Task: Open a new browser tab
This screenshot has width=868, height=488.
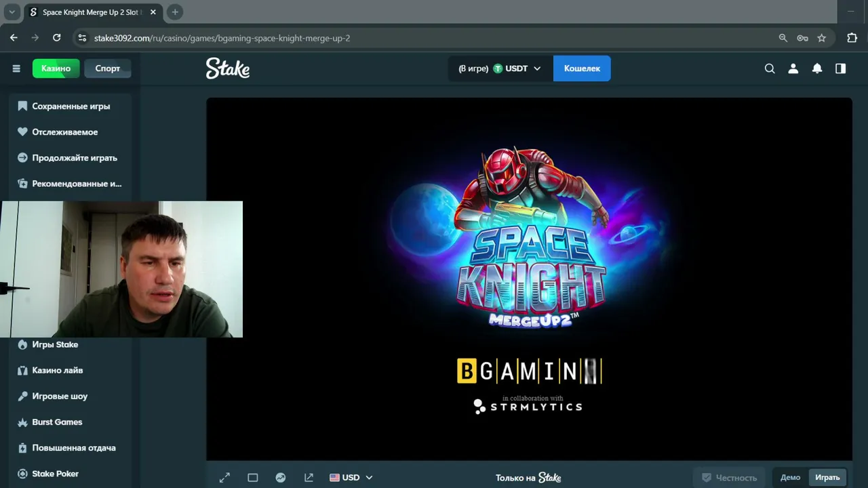Action: coord(175,12)
